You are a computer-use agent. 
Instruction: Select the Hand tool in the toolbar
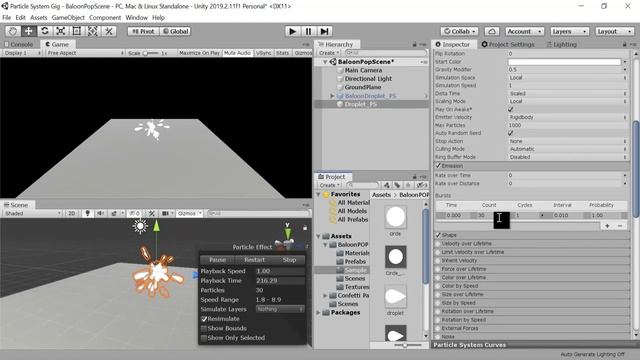[x=13, y=31]
